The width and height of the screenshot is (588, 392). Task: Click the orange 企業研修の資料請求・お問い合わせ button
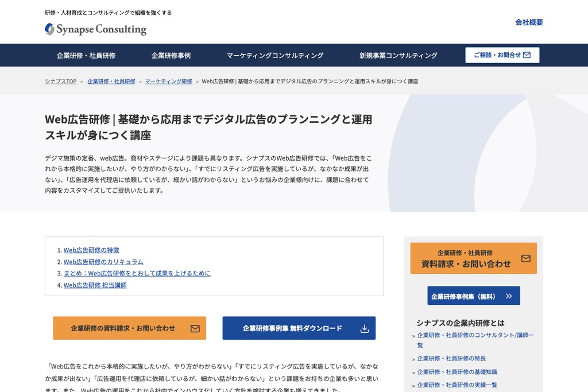click(129, 328)
